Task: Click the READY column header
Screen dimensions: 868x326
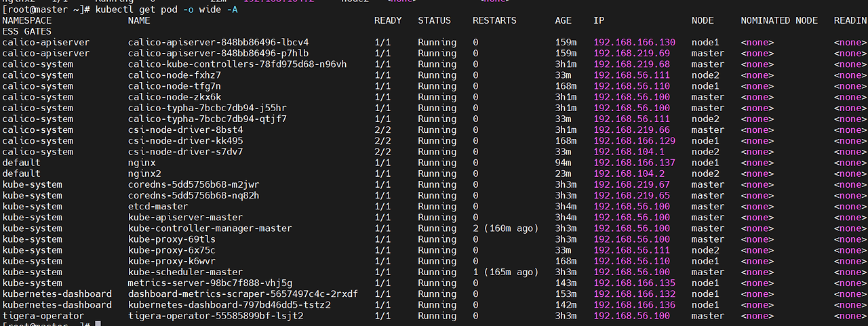Action: point(388,20)
